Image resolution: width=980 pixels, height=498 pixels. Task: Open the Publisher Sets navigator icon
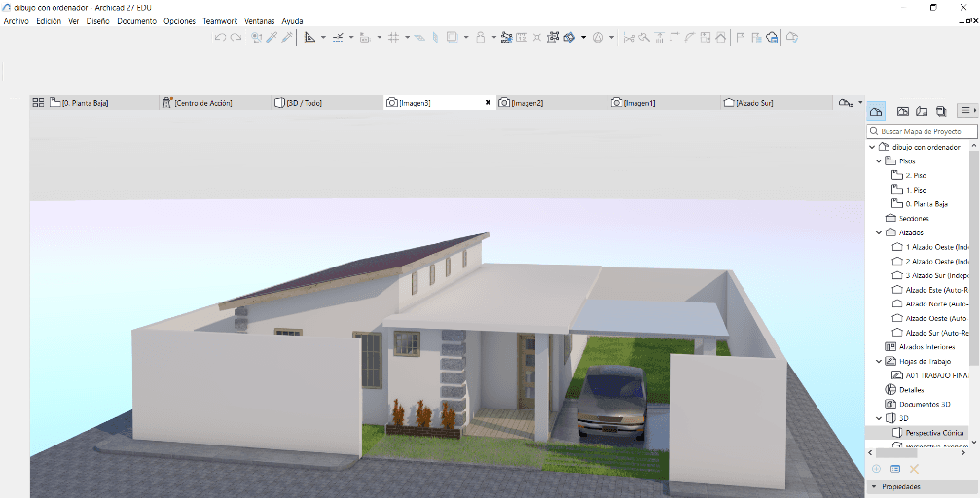(x=939, y=111)
